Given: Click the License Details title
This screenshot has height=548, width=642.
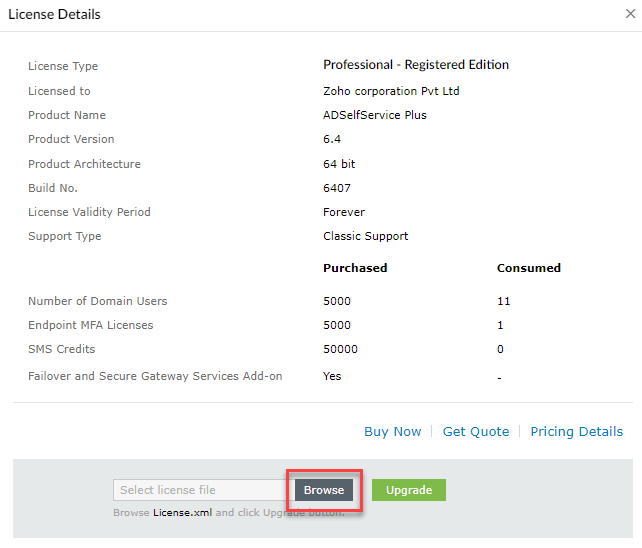Looking at the screenshot, I should pyautogui.click(x=54, y=15).
